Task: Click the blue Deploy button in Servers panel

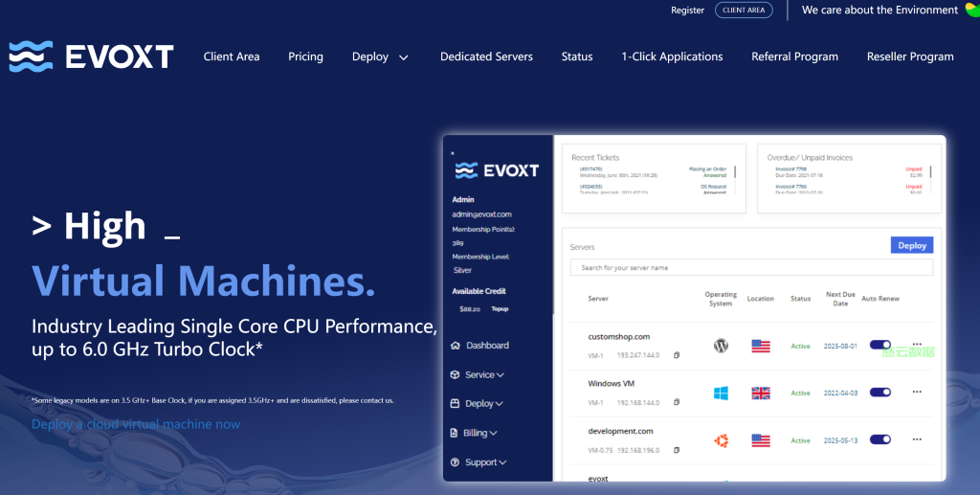Action: [911, 245]
